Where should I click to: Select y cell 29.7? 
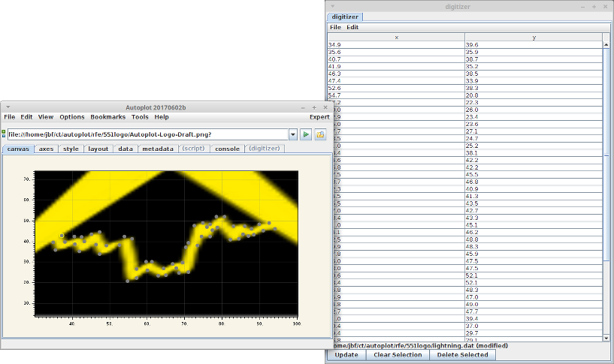534,333
